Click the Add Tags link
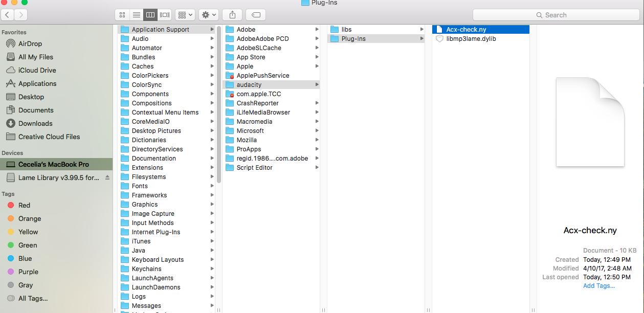This screenshot has width=644, height=313. (599, 286)
